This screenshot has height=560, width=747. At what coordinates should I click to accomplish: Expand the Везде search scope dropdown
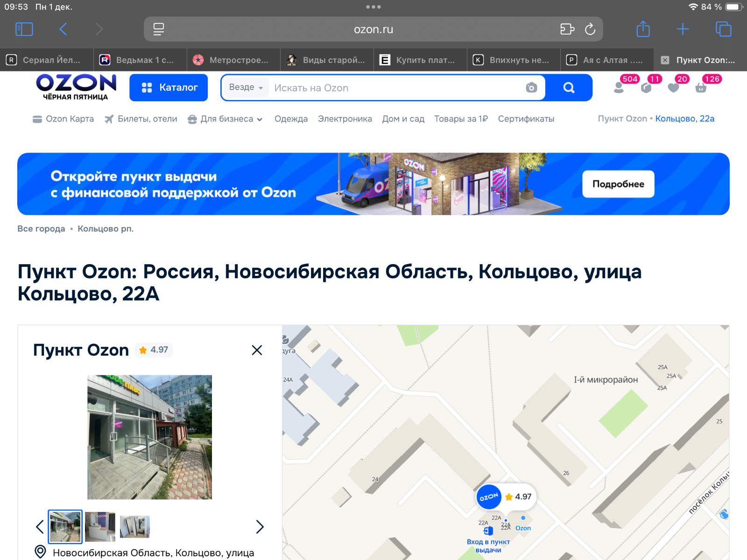(x=246, y=88)
